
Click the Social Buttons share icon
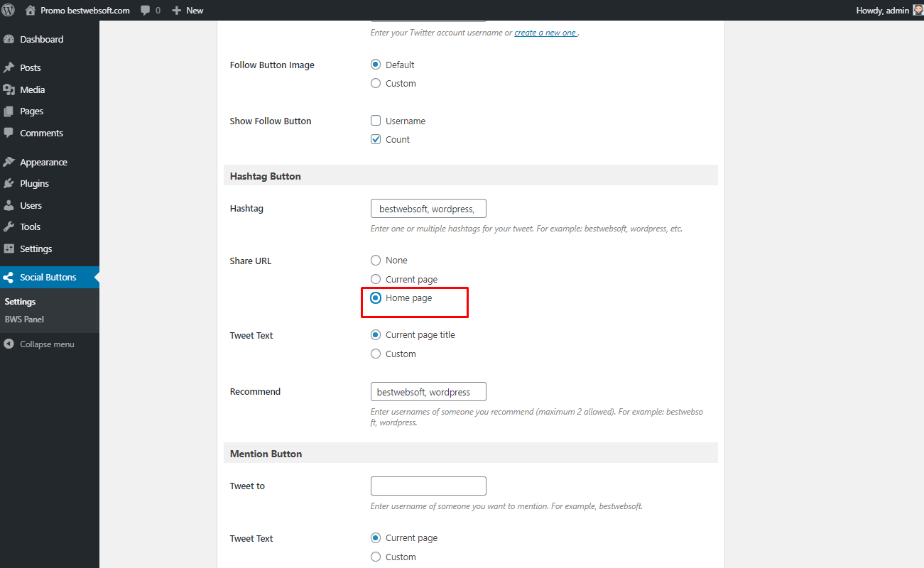pos(9,278)
